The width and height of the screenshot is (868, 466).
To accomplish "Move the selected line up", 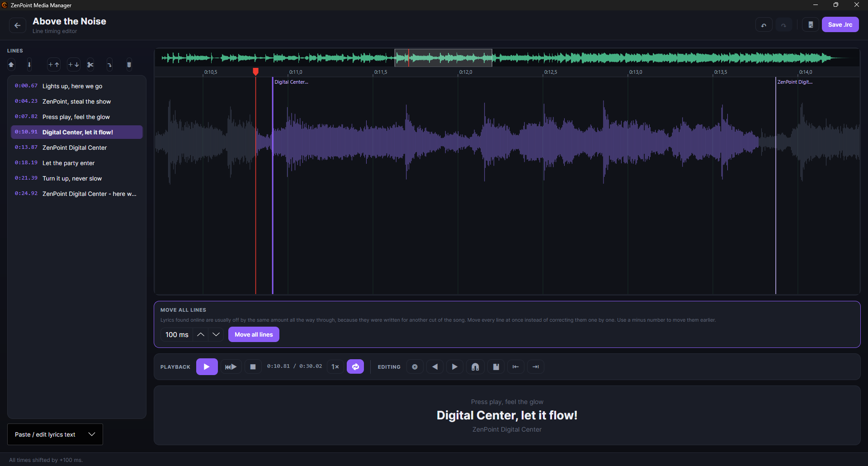I will [x=11, y=65].
